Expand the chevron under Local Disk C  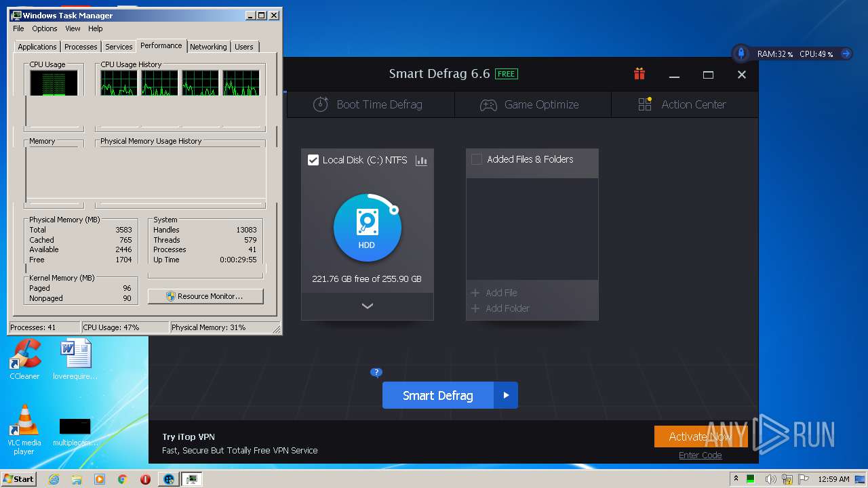368,306
